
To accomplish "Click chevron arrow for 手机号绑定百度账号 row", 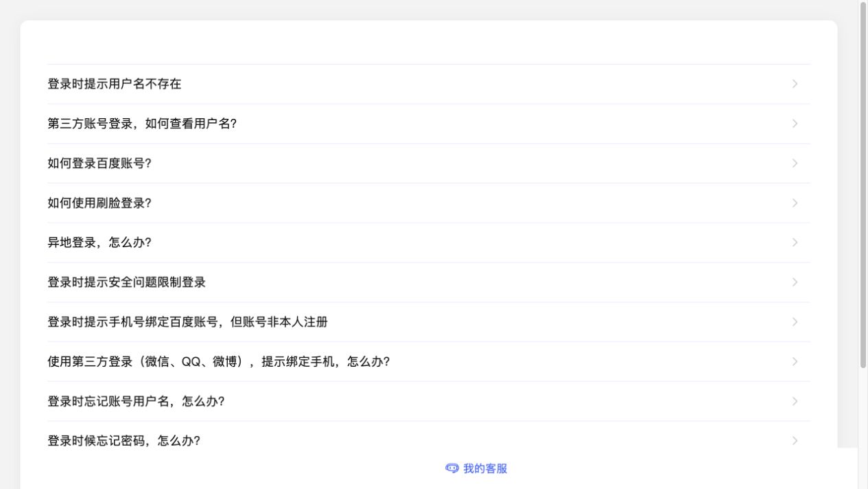I will click(x=795, y=322).
